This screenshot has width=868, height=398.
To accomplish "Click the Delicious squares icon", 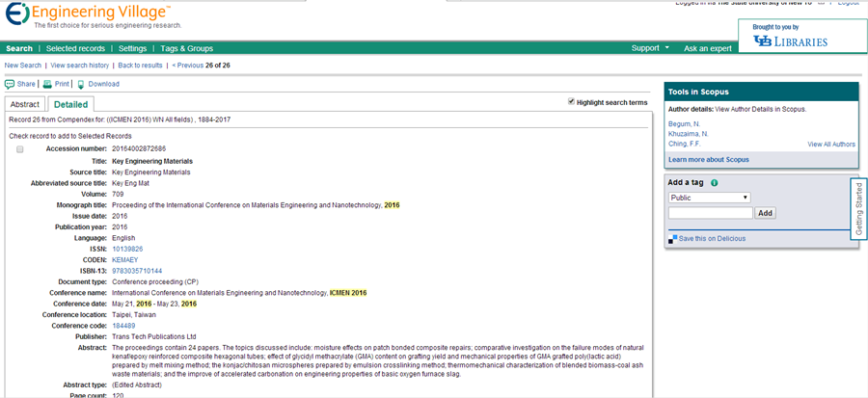I will pos(672,239).
